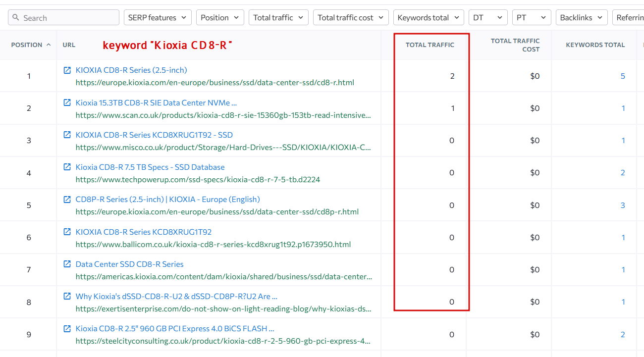
Task: Open external link icon for steelcityconsulting result
Action: pyautogui.click(x=67, y=328)
